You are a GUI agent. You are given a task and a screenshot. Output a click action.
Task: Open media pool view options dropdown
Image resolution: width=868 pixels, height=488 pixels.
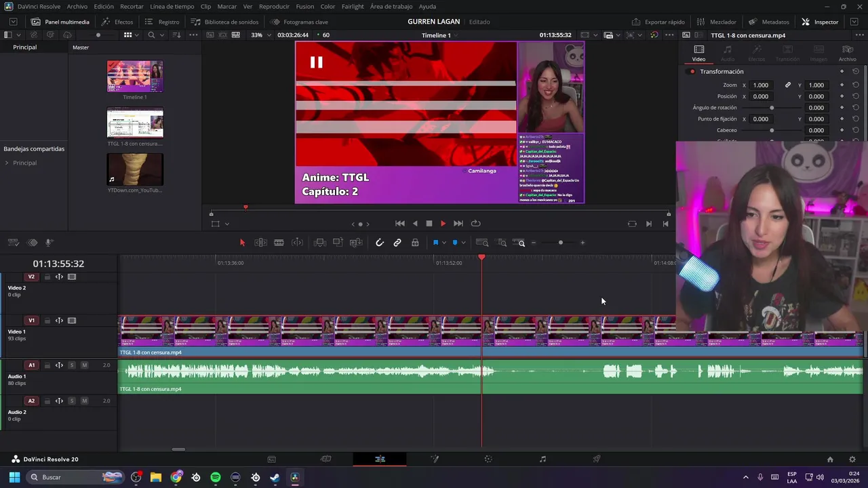pyautogui.click(x=137, y=35)
